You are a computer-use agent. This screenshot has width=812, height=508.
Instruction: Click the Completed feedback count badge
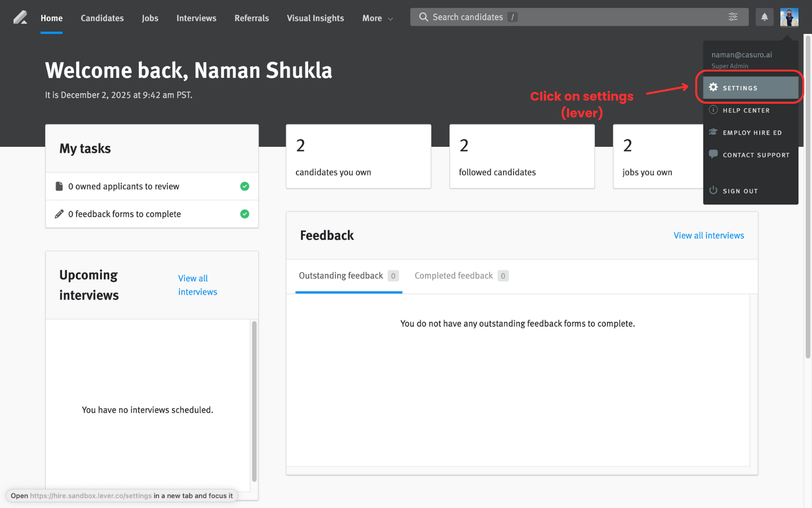(503, 276)
